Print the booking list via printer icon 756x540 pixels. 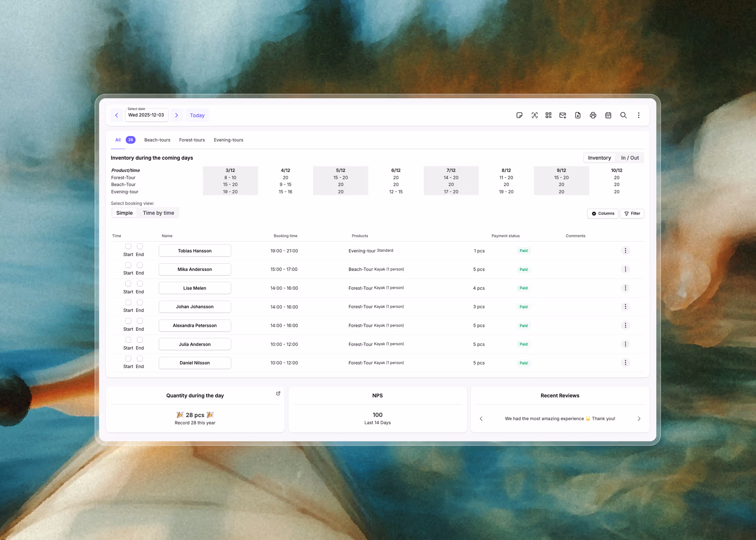tap(593, 115)
